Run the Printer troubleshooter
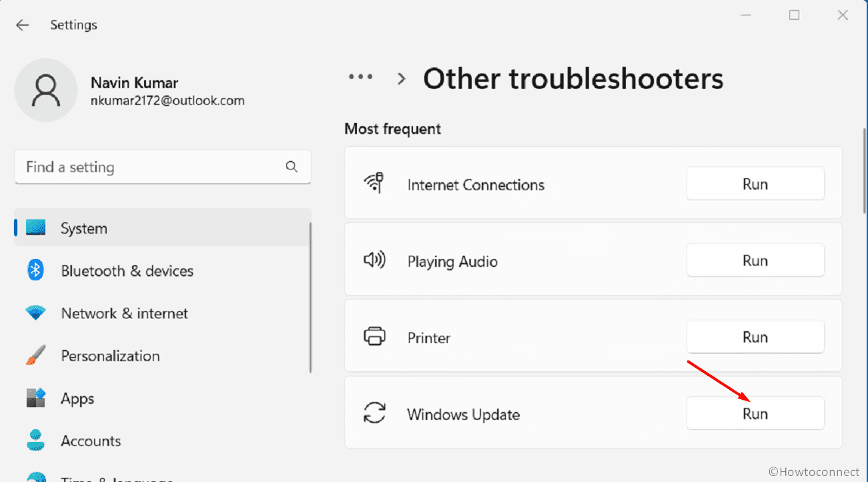Viewport: 868px width, 482px height. pos(755,337)
